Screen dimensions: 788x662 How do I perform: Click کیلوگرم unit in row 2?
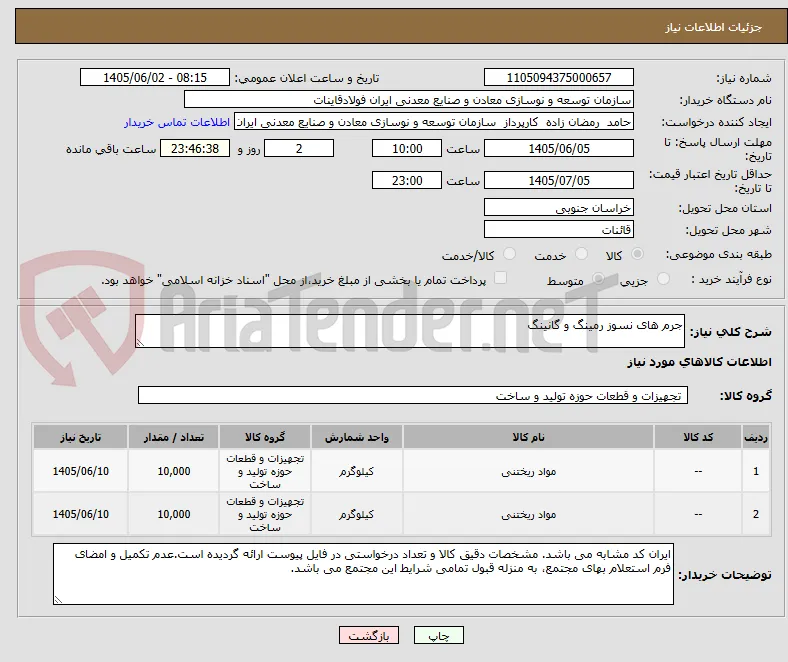pos(356,514)
